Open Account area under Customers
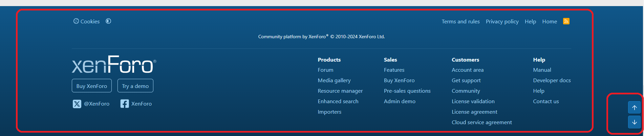Image resolution: width=644 pixels, height=136 pixels. pos(468,70)
